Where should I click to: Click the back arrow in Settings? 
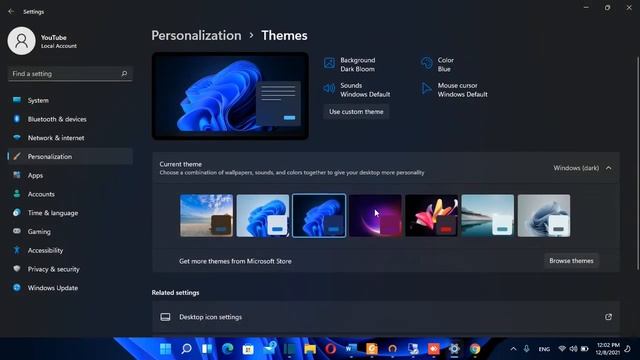(11, 11)
